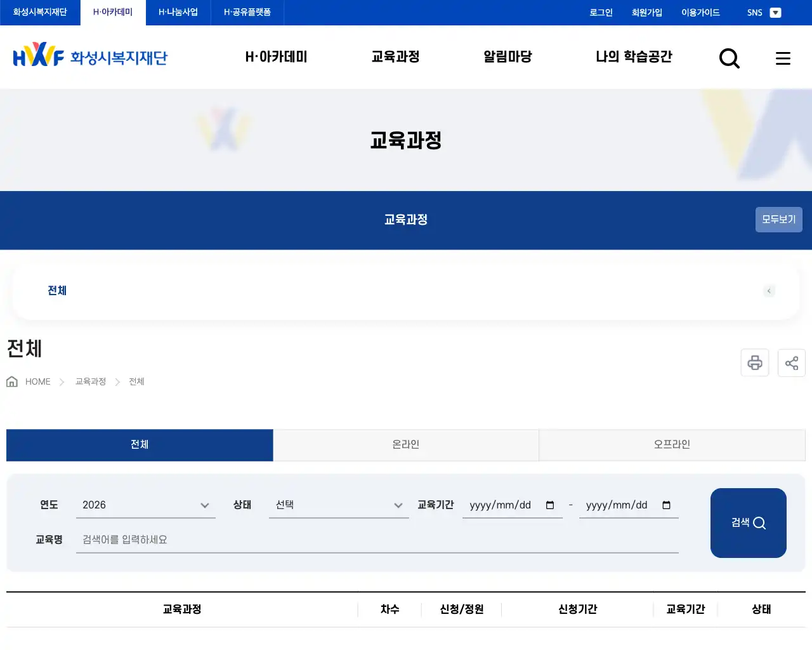Switch to the 오프라인 tab

point(672,445)
